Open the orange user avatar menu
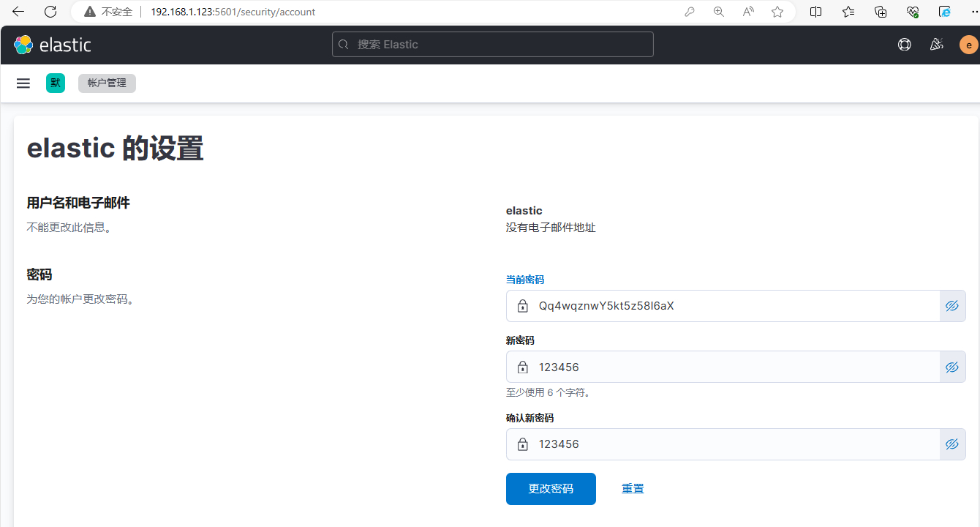The image size is (980, 527). pos(968,45)
